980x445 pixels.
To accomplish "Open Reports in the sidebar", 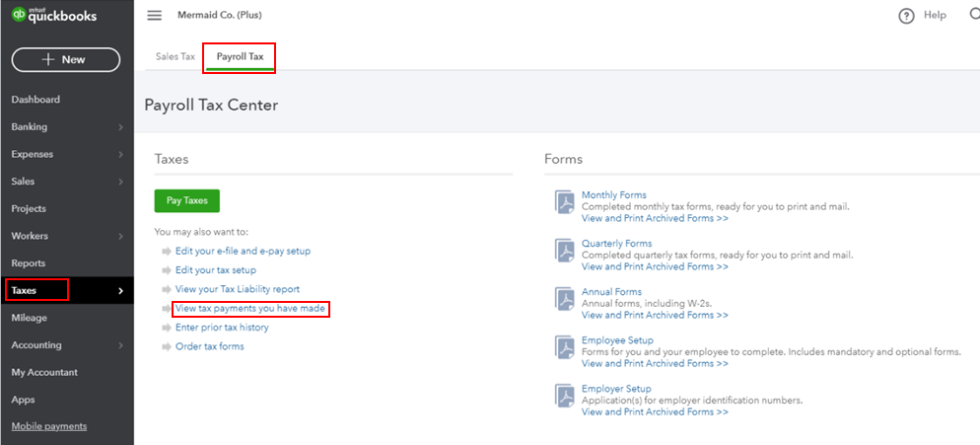I will click(29, 263).
